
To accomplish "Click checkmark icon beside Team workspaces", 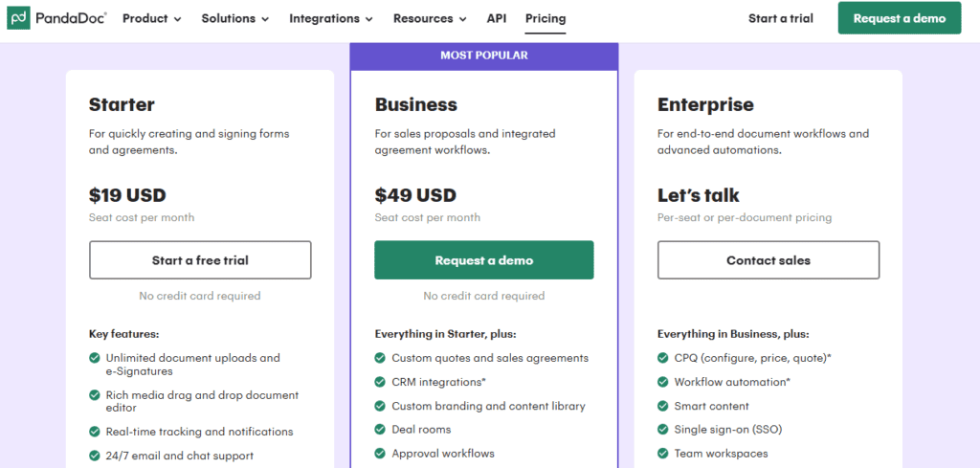I will pos(664,454).
